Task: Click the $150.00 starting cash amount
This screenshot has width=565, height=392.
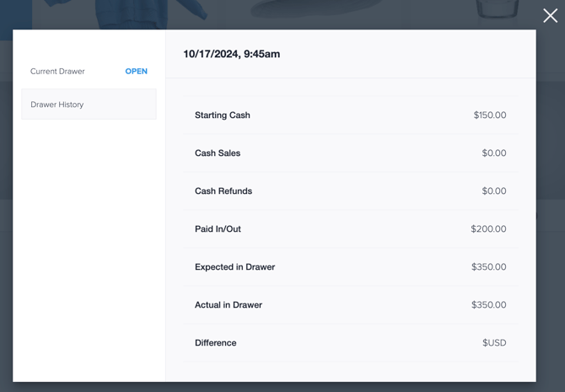Action: pos(490,115)
